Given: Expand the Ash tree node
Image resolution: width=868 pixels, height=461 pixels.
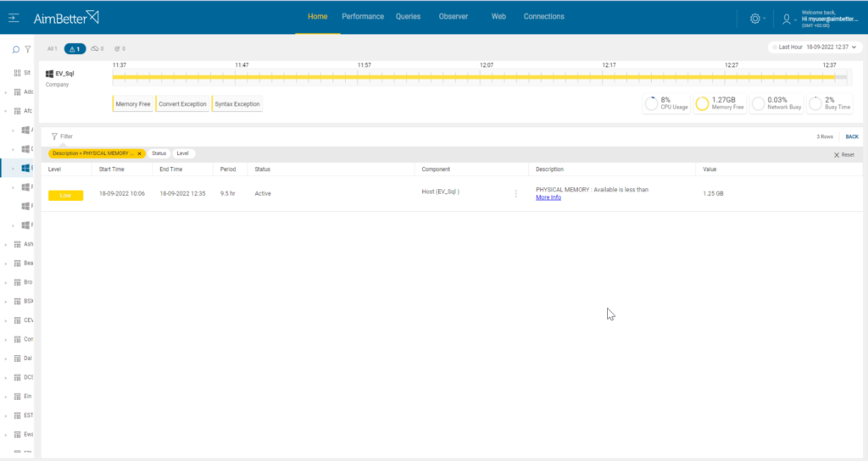Looking at the screenshot, I should tap(6, 245).
